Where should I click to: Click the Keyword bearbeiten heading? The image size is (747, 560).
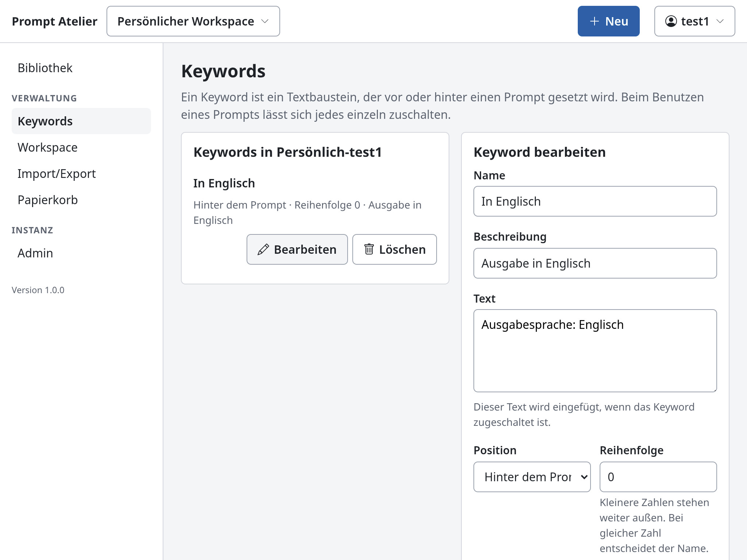pyautogui.click(x=539, y=152)
